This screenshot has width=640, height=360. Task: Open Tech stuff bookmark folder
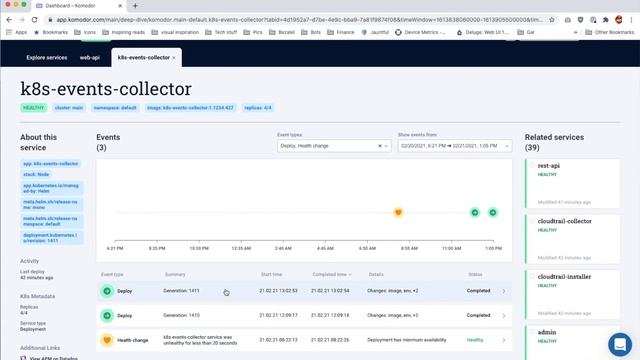(x=221, y=32)
